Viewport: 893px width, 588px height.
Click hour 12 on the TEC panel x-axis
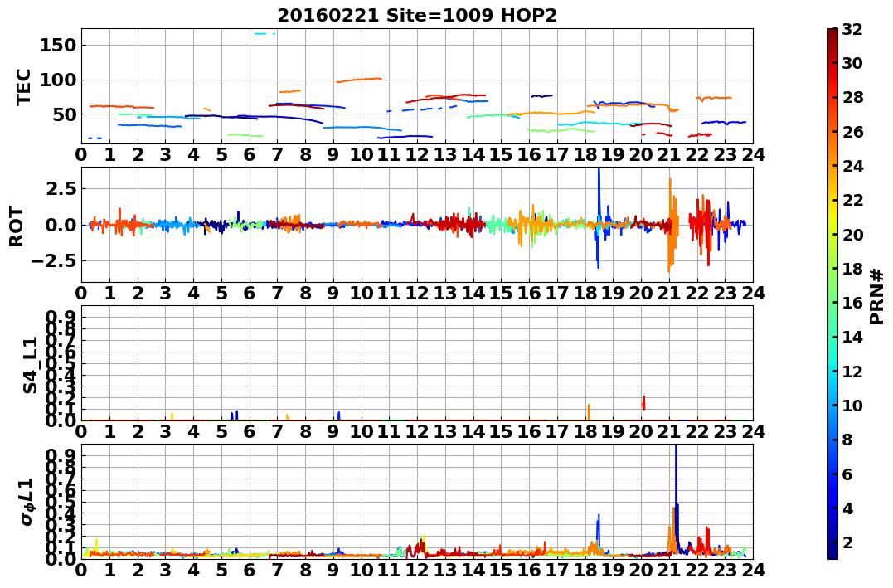pyautogui.click(x=417, y=155)
